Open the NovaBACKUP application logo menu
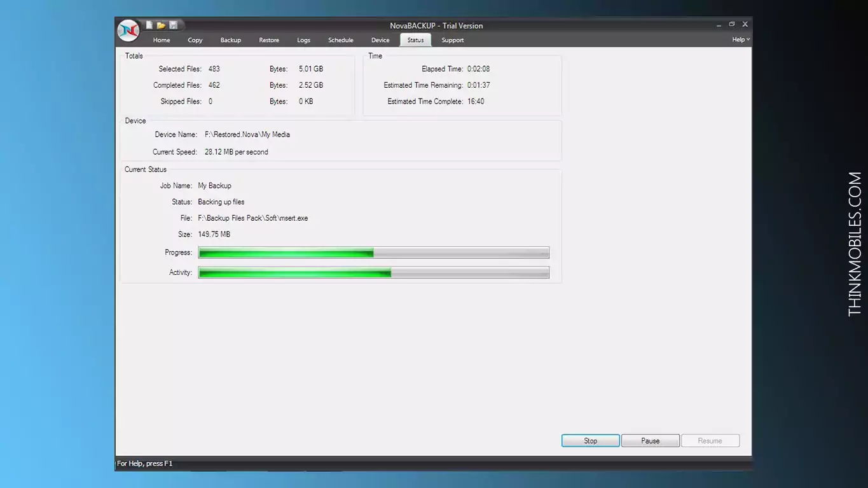This screenshot has width=868, height=488. [x=128, y=31]
